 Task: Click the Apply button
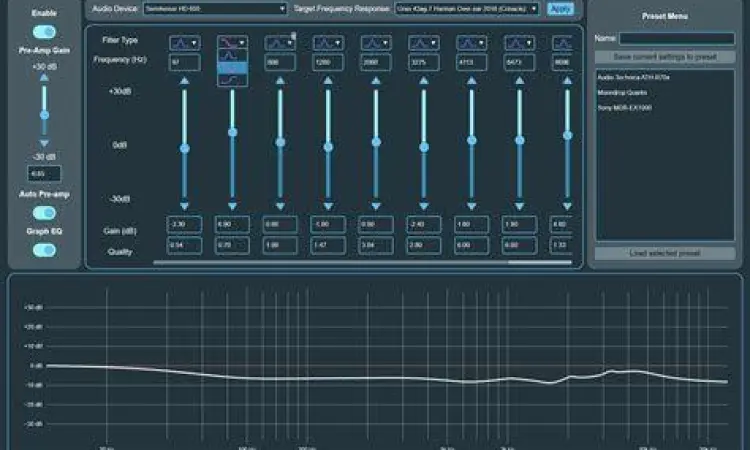pos(560,8)
